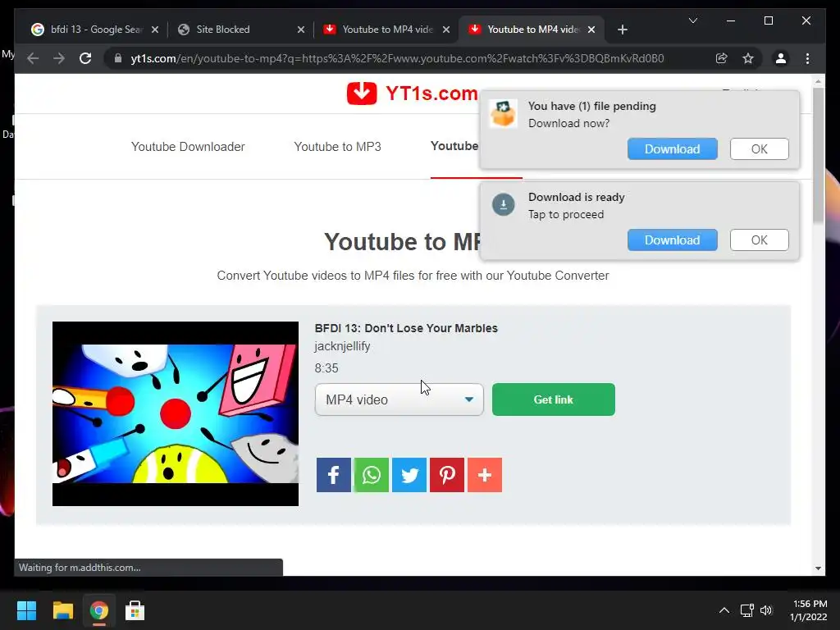840x630 pixels.
Task: Click Download on Download is ready popup
Action: (673, 240)
